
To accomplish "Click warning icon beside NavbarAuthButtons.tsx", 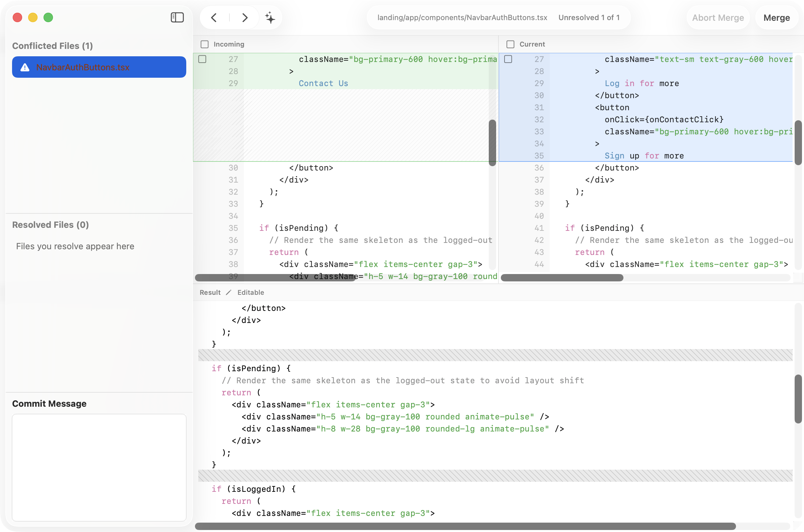I will pos(25,67).
